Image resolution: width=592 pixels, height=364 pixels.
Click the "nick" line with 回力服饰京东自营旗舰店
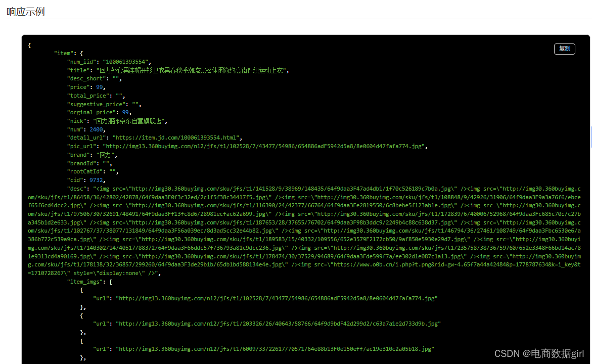click(x=117, y=121)
